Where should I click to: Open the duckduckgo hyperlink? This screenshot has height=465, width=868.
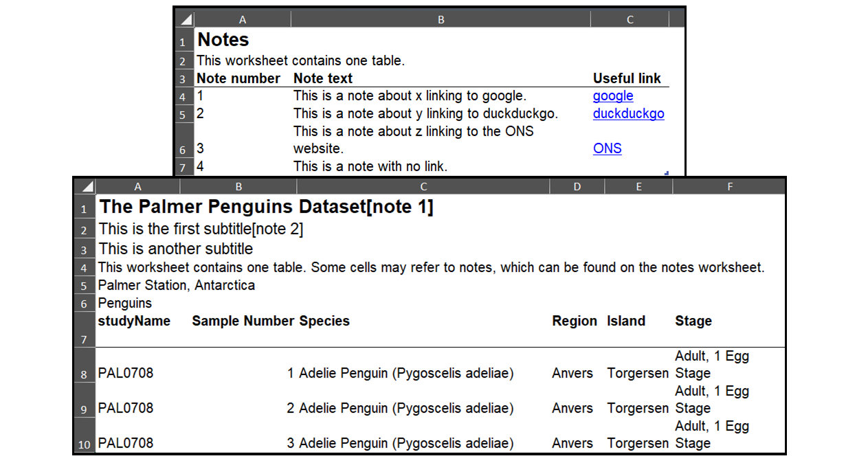click(628, 114)
